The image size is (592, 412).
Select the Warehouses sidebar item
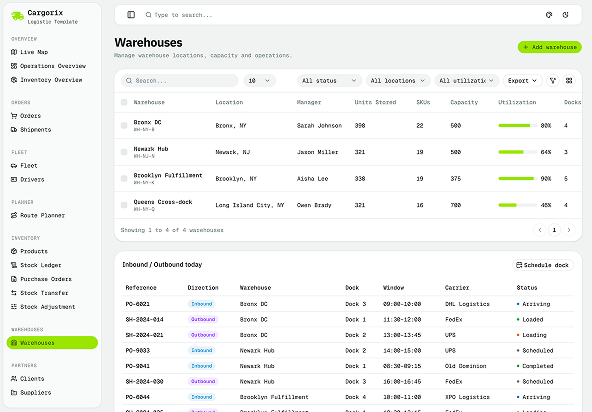[x=52, y=343]
